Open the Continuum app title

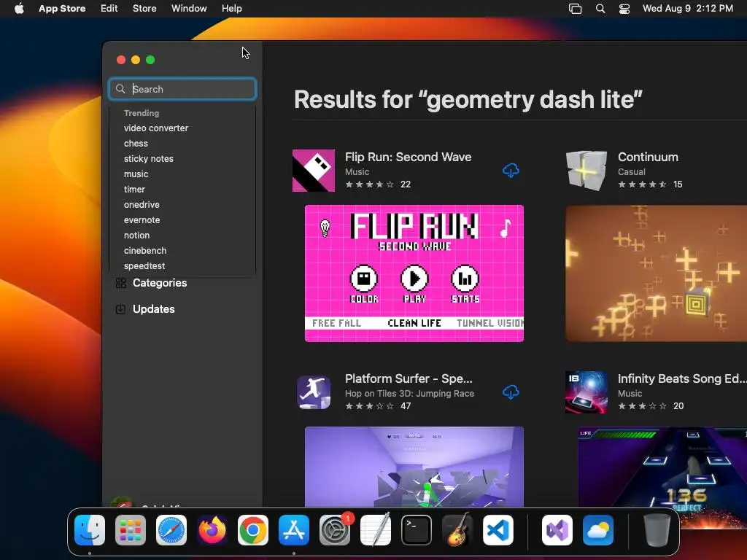tap(648, 157)
